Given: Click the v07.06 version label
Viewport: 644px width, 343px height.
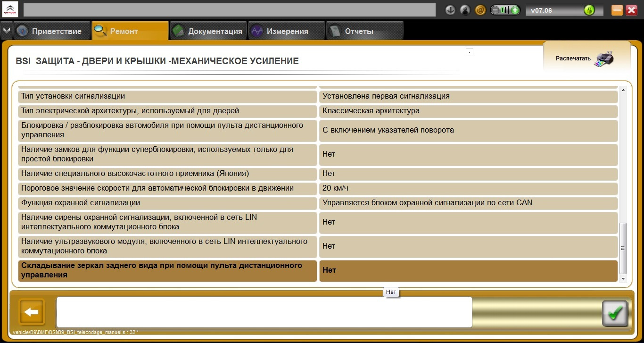Looking at the screenshot, I should 542,10.
